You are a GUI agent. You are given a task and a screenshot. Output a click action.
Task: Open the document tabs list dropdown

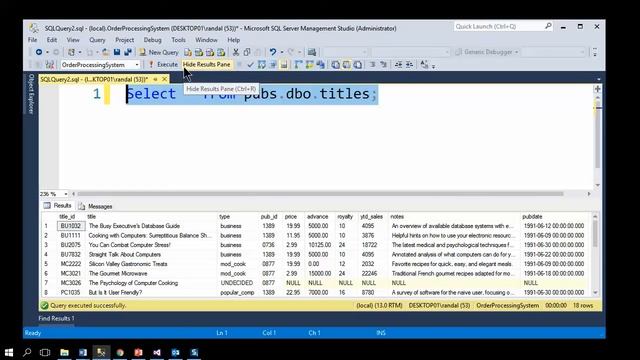598,79
